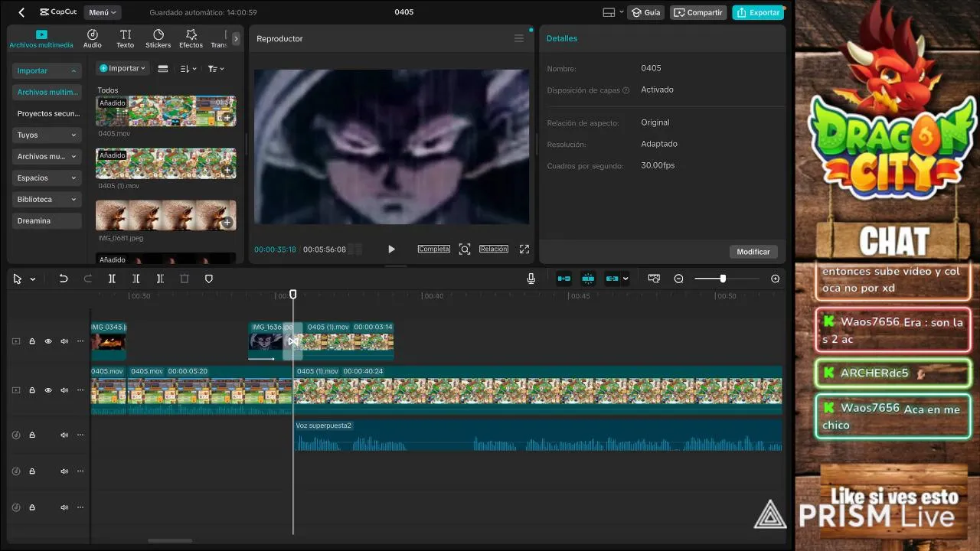The width and height of the screenshot is (980, 551).
Task: Enter fullscreen preview mode
Action: coord(524,249)
